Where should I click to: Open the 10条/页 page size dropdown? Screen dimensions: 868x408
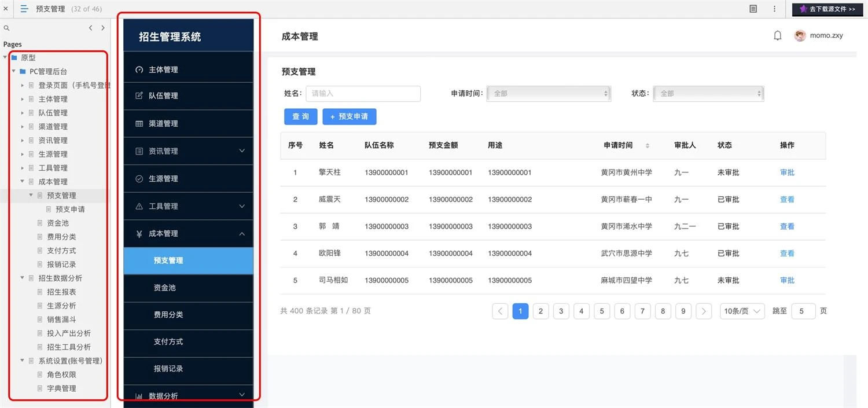tap(742, 311)
